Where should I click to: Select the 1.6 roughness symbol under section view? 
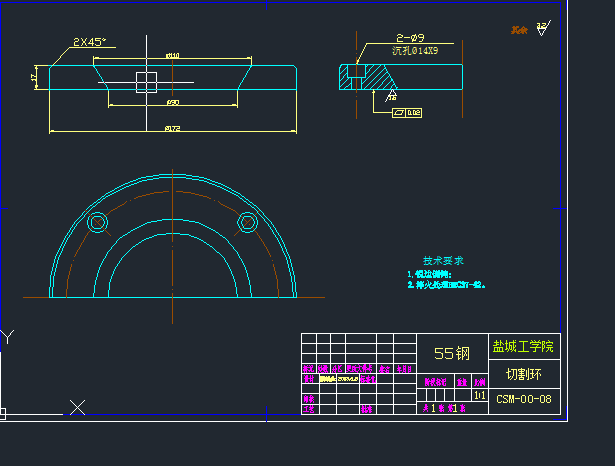tap(391, 95)
